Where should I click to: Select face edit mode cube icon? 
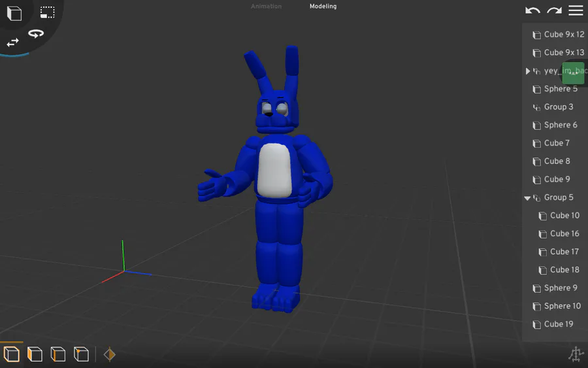(35, 354)
